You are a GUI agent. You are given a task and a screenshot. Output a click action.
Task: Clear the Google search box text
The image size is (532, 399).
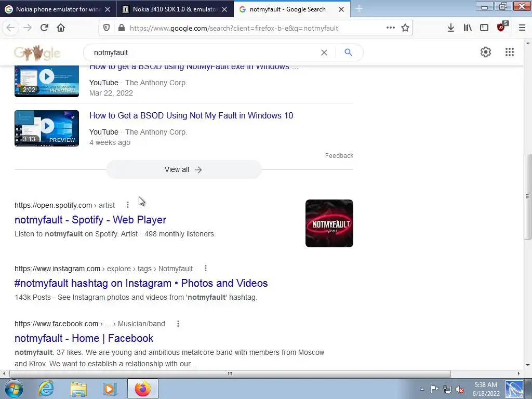[x=324, y=52]
